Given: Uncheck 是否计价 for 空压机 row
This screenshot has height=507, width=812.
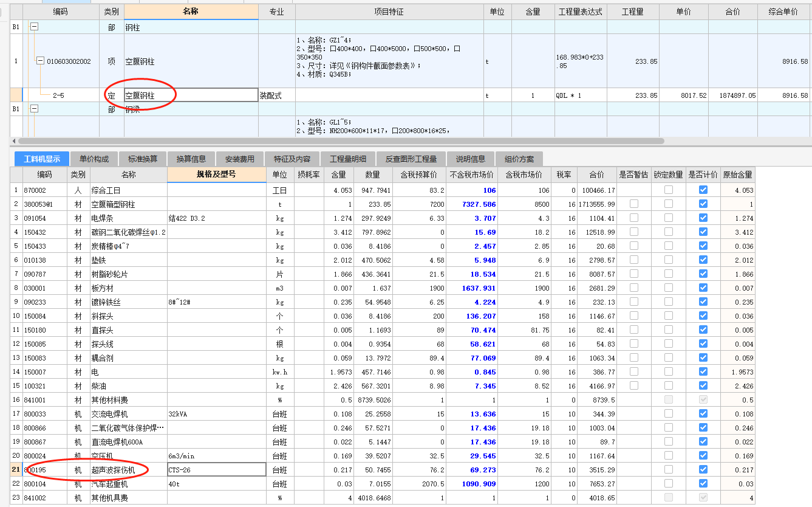Looking at the screenshot, I should 703,455.
